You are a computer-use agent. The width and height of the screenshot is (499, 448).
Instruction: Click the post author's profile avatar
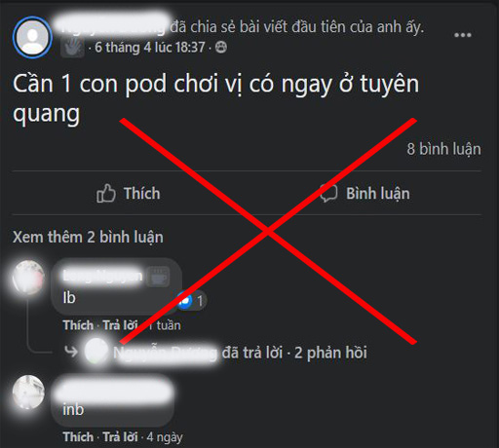tap(32, 37)
